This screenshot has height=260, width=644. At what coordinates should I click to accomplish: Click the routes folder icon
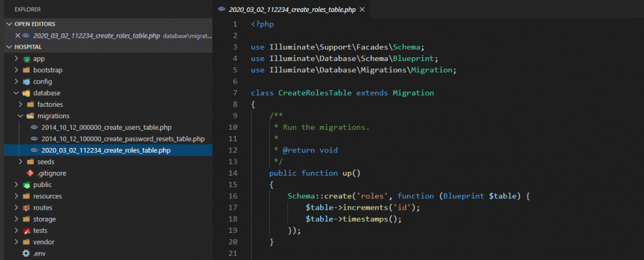(26, 208)
